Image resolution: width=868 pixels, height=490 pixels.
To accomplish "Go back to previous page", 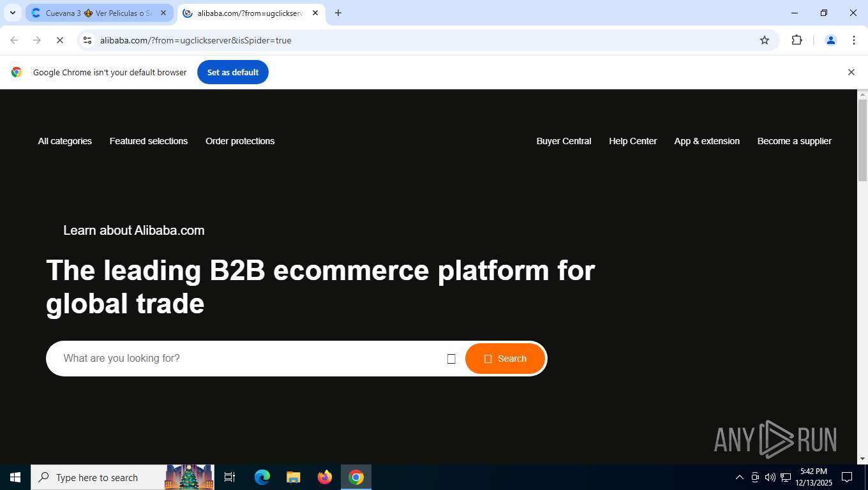I will tap(14, 40).
